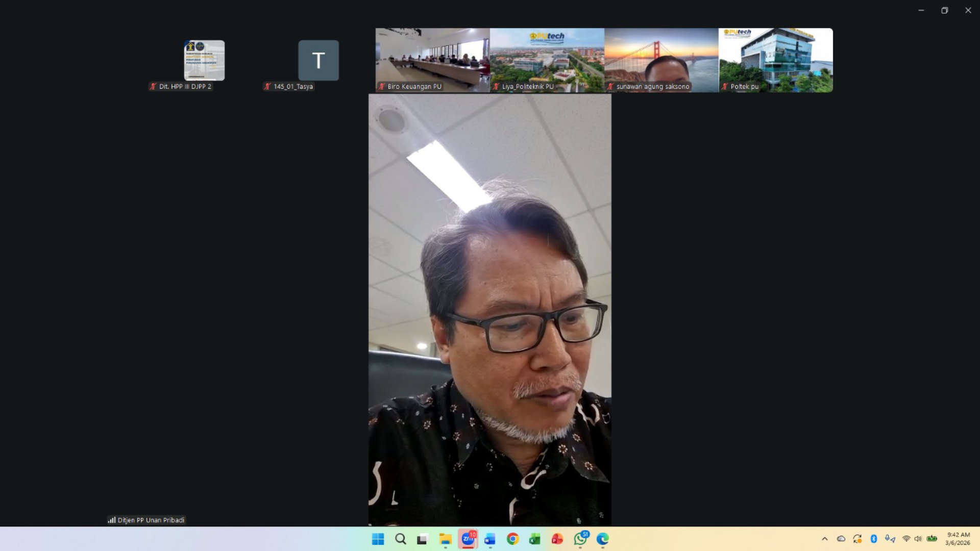Open Microsoft Edge from taskbar
This screenshot has height=551, width=980.
(602, 539)
